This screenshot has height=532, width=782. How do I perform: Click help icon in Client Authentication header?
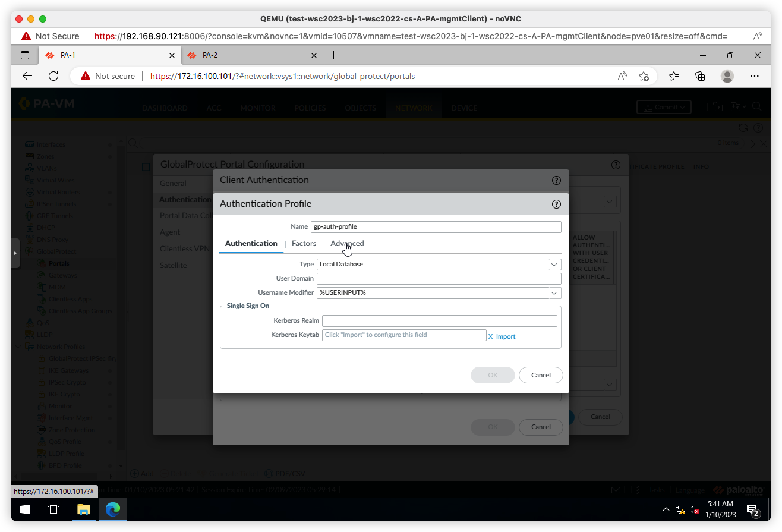tap(556, 180)
